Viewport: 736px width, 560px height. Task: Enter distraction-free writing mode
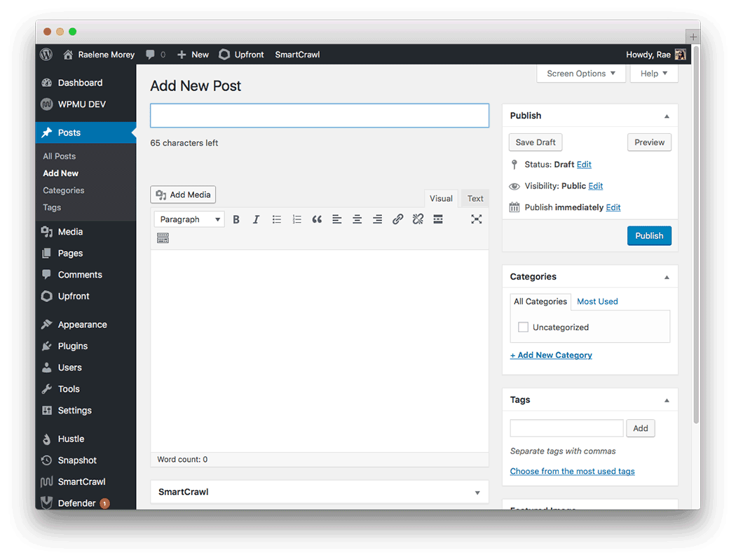pyautogui.click(x=477, y=219)
